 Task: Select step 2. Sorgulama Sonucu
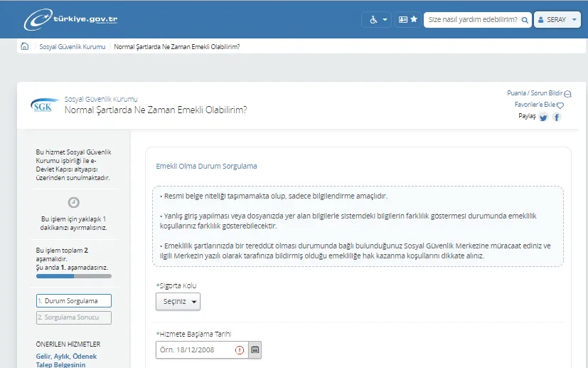coord(74,317)
